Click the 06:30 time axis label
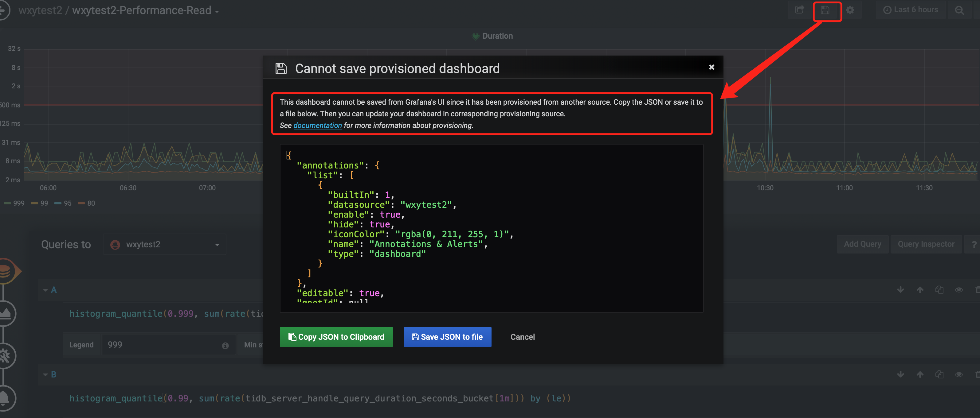Image resolution: width=980 pixels, height=418 pixels. pos(128,188)
